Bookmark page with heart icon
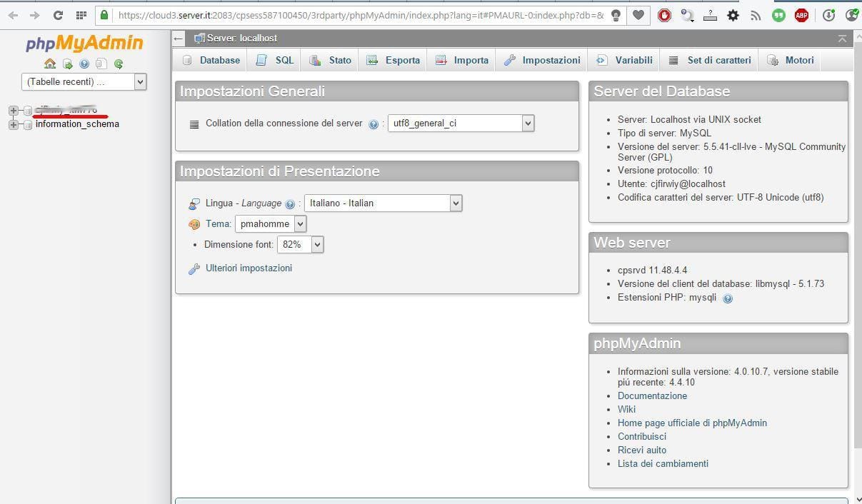The width and height of the screenshot is (862, 504). tap(638, 15)
